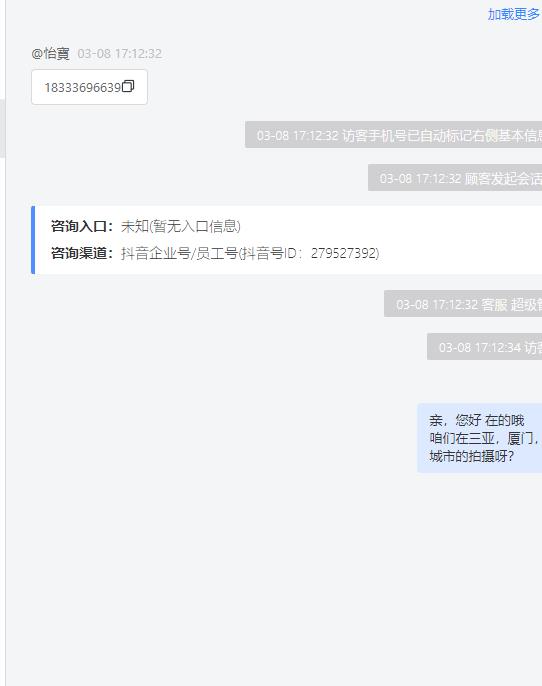Click the 客服 超级管 system notice

point(463,304)
